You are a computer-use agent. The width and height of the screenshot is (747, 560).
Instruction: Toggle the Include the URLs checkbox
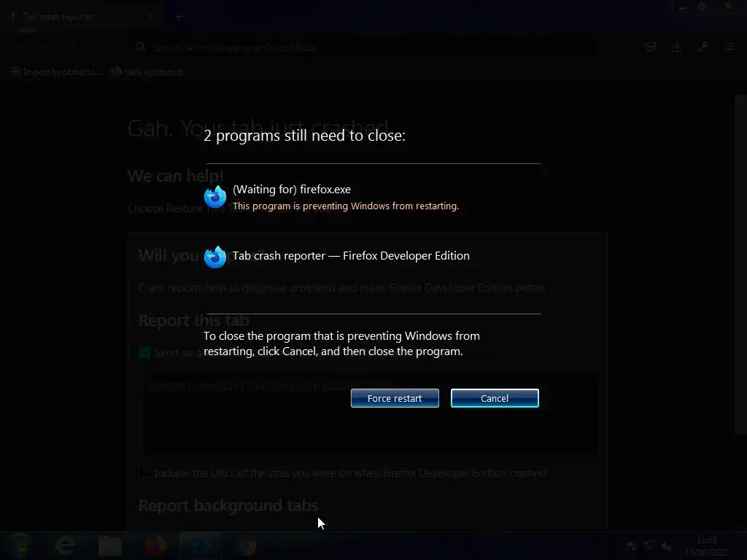pos(144,472)
